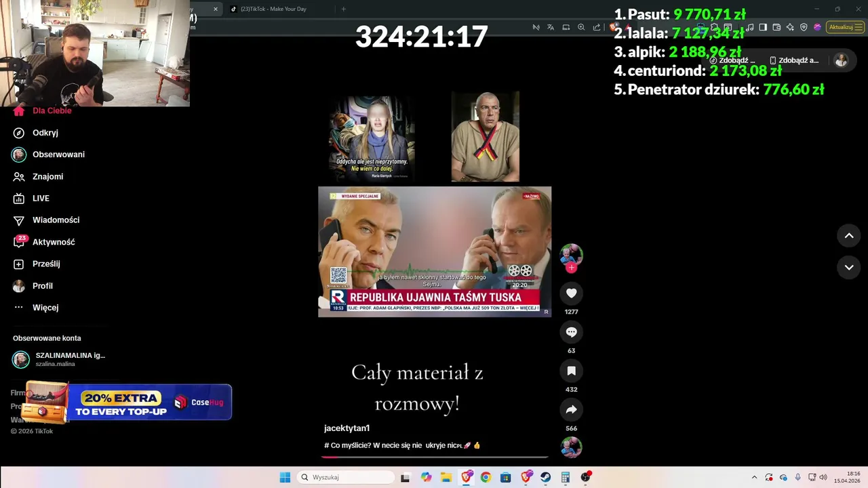Open Steam from the taskbar
This screenshot has height=488, width=868.
545,477
